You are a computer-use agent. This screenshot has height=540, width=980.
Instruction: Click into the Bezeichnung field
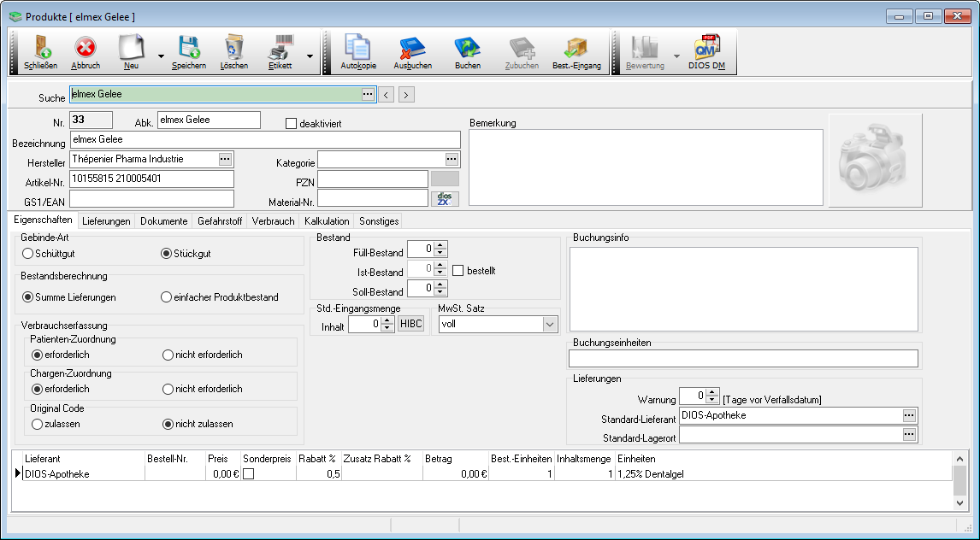click(x=265, y=140)
